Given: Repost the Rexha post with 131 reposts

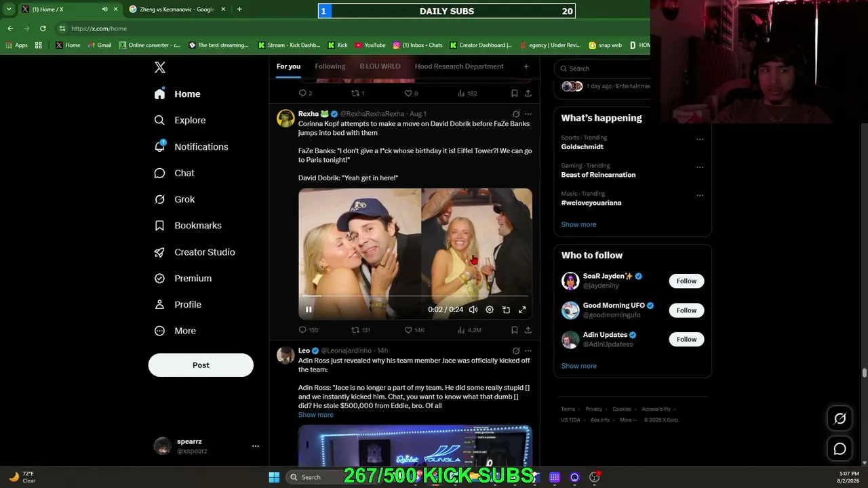Looking at the screenshot, I should pos(360,330).
